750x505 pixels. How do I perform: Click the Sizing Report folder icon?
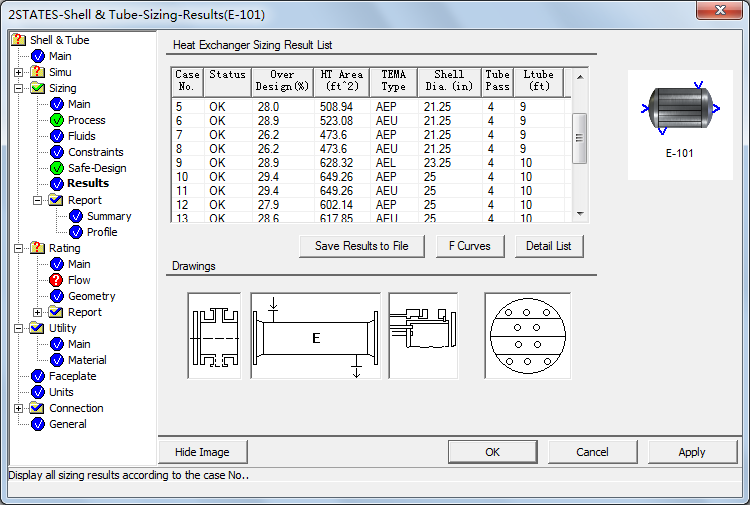coord(56,200)
